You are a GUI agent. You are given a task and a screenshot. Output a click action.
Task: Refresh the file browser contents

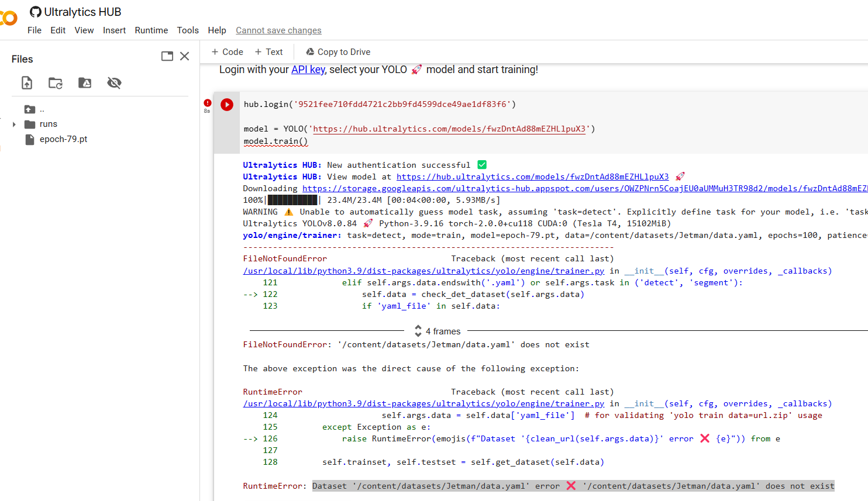point(55,82)
